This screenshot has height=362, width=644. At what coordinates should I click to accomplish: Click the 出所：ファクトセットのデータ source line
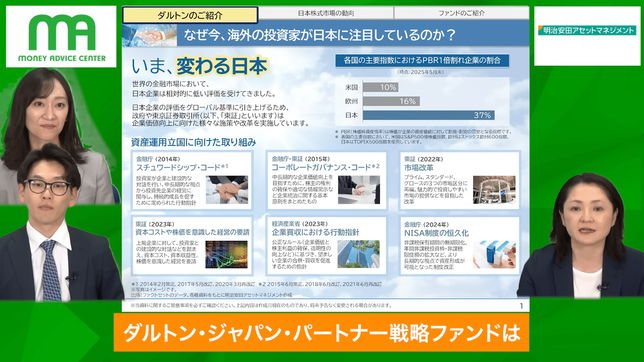[211, 295]
